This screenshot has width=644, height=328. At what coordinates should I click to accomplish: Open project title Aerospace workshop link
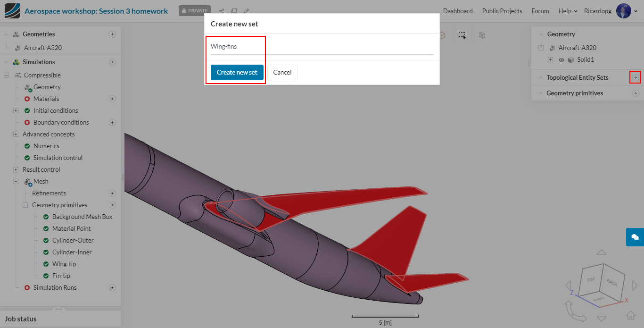click(x=96, y=11)
